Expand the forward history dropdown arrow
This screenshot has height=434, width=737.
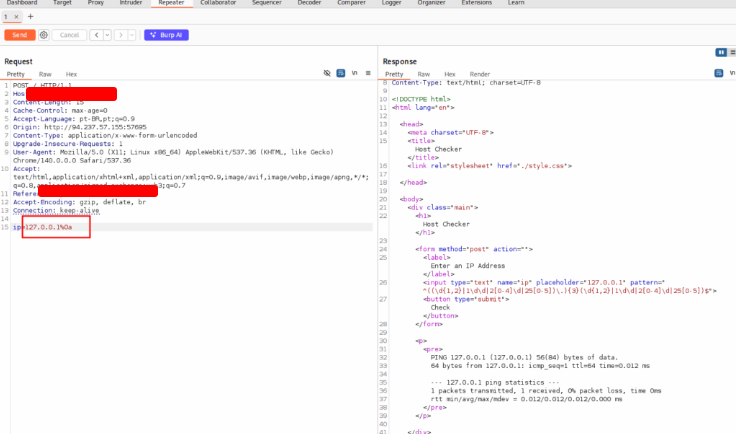[x=130, y=35]
